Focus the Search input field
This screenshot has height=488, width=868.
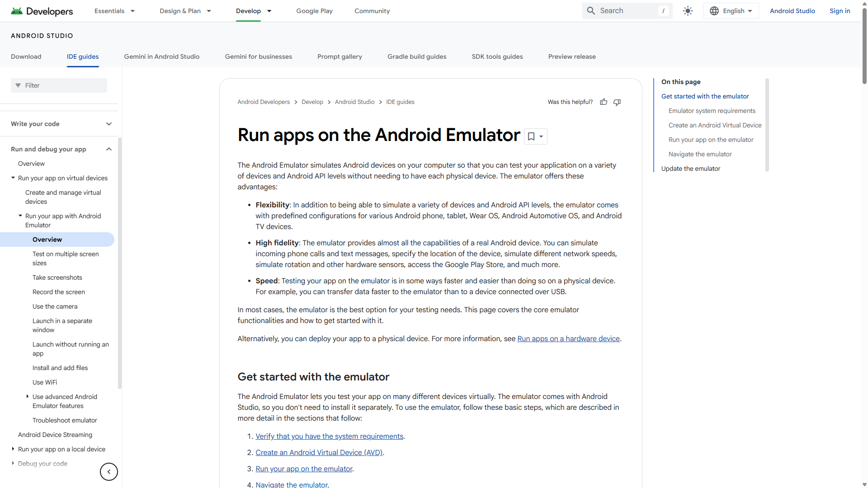click(x=627, y=11)
